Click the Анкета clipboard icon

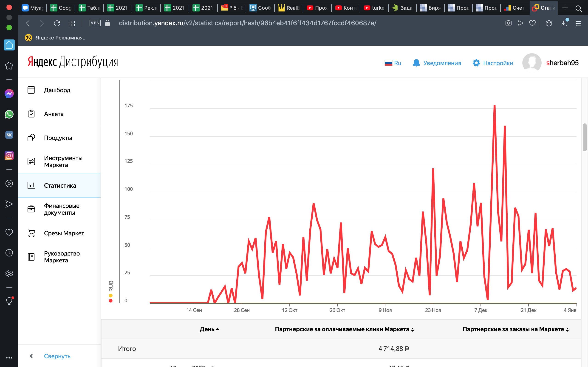(31, 114)
